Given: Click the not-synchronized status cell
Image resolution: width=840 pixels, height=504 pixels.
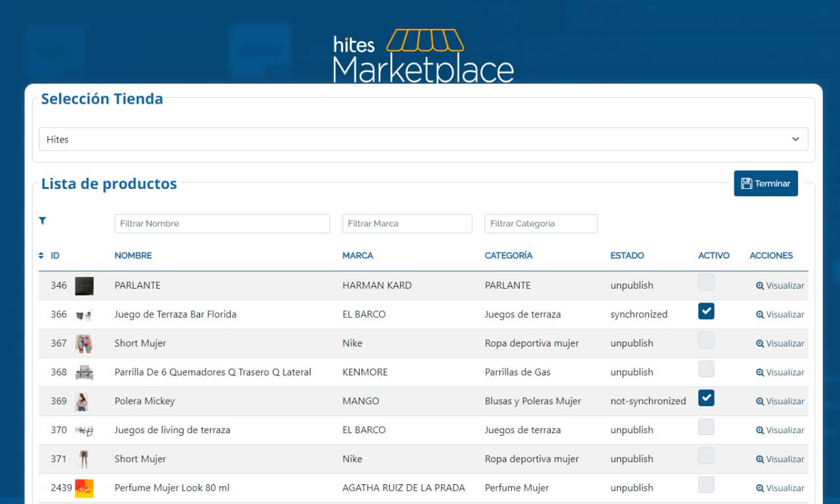Looking at the screenshot, I should pyautogui.click(x=648, y=401).
